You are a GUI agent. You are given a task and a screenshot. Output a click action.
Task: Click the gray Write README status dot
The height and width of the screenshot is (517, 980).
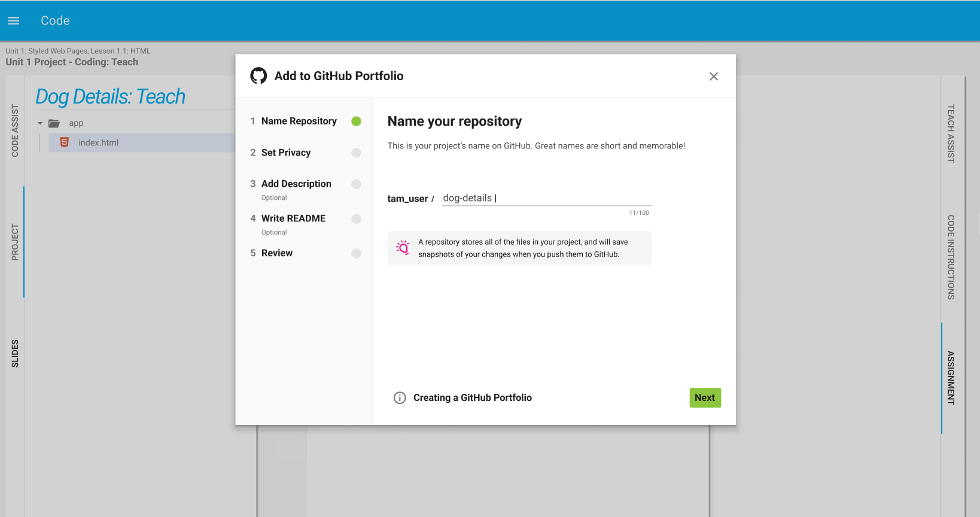pos(357,219)
